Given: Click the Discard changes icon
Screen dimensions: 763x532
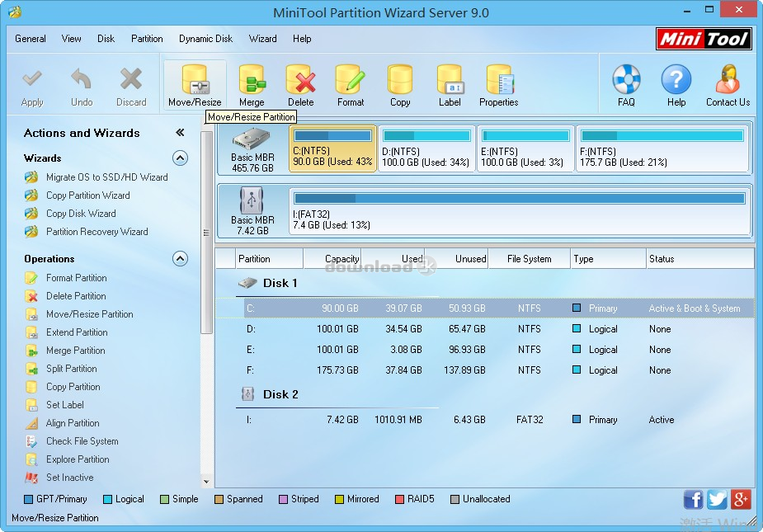Looking at the screenshot, I should pos(130,82).
